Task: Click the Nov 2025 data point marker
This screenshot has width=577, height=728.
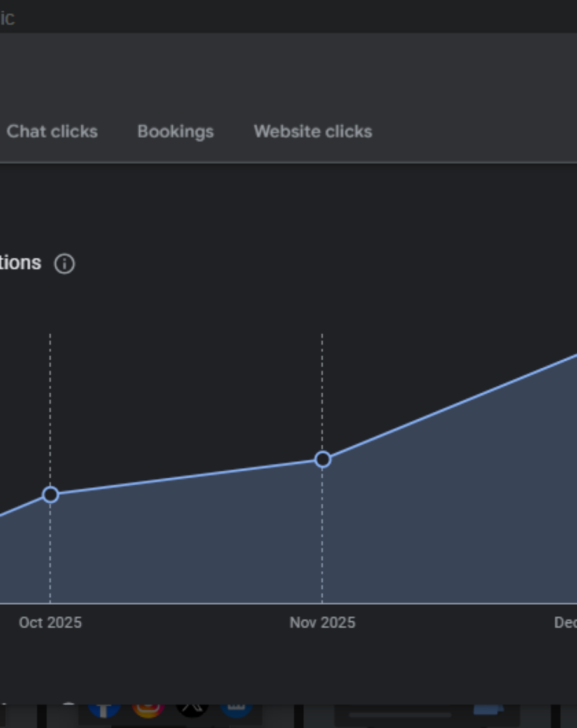Action: pyautogui.click(x=322, y=459)
